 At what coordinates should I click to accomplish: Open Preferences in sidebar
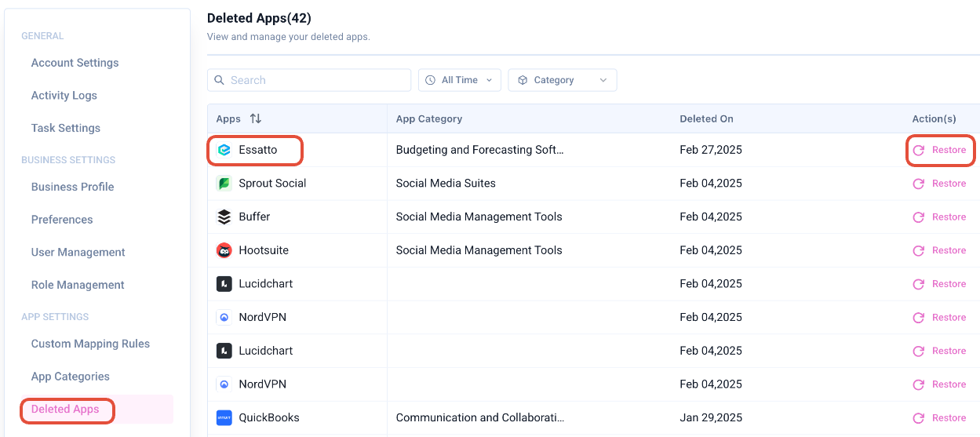[x=62, y=220]
